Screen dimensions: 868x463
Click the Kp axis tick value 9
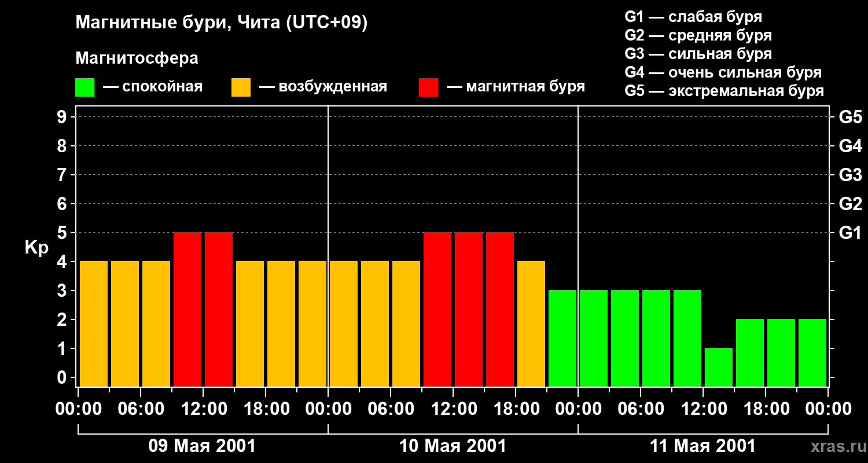[63, 117]
